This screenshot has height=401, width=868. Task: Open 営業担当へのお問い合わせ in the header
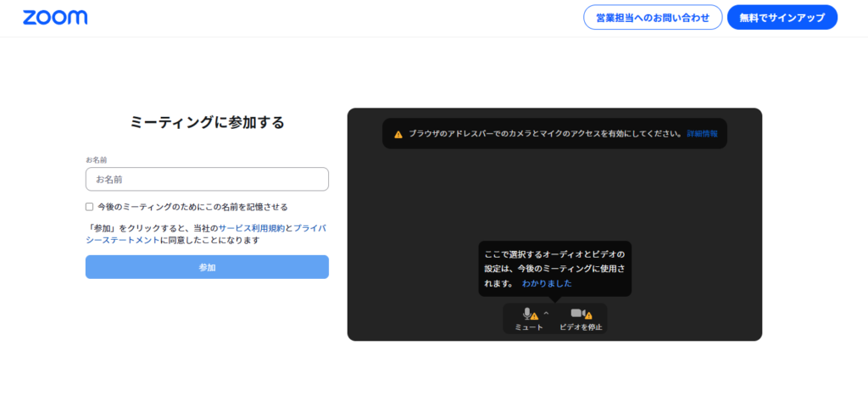(652, 18)
